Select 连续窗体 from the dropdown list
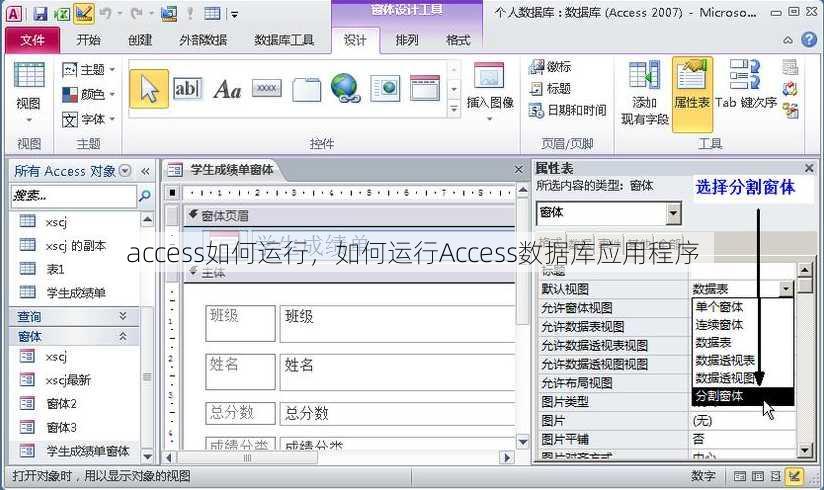The height and width of the screenshot is (490, 824). 743,325
